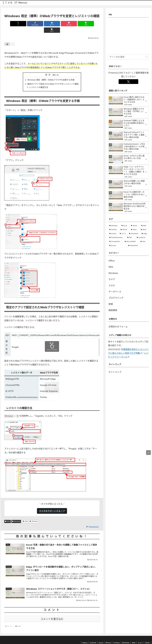Viewport: 152px width, 644px height.
Task: Collapse table of contents via 閉じる
Action: point(56,75)
